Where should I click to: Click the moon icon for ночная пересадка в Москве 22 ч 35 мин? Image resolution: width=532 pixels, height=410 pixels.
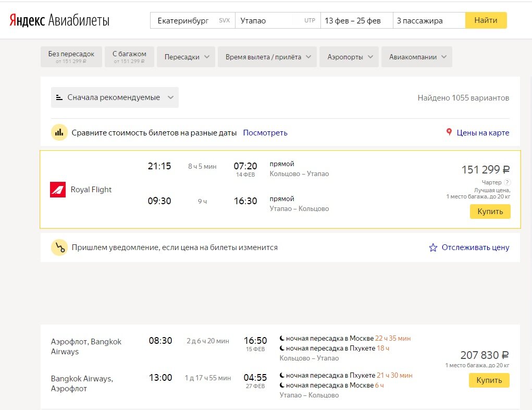point(282,338)
